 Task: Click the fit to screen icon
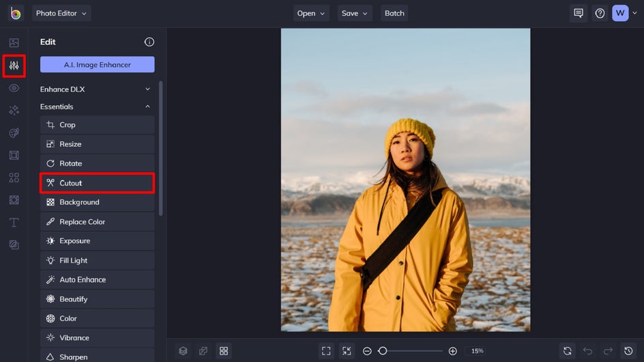click(326, 350)
